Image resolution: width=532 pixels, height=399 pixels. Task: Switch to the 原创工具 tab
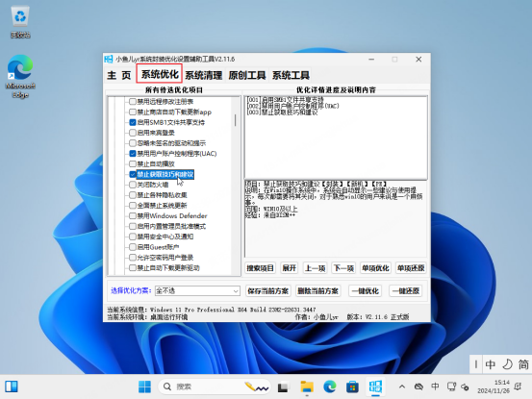pyautogui.click(x=247, y=75)
